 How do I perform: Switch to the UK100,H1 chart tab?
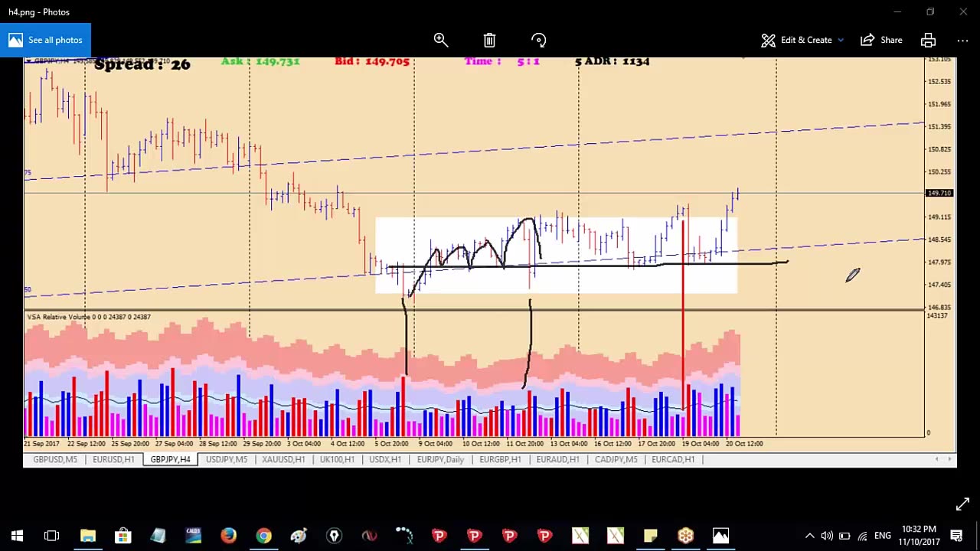pyautogui.click(x=337, y=459)
